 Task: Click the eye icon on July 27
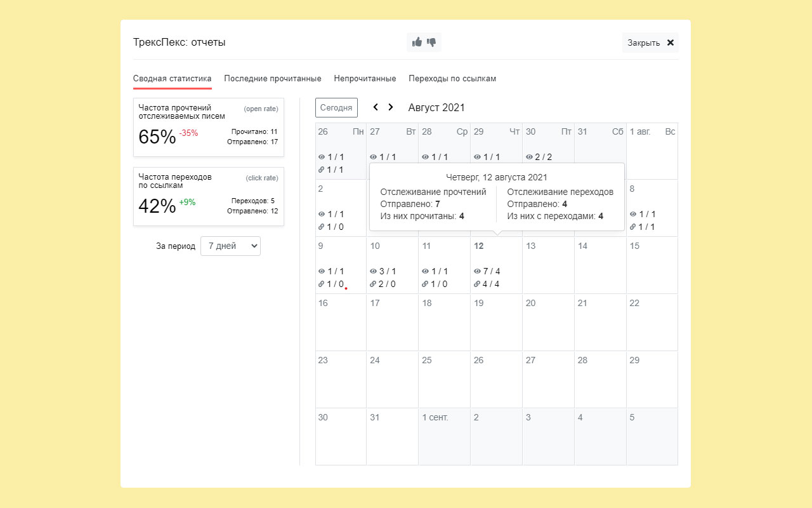pos(373,157)
